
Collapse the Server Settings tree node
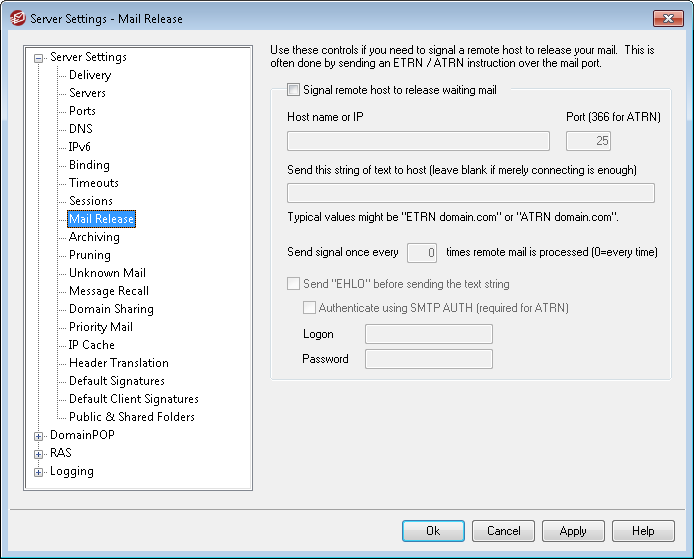click(39, 58)
